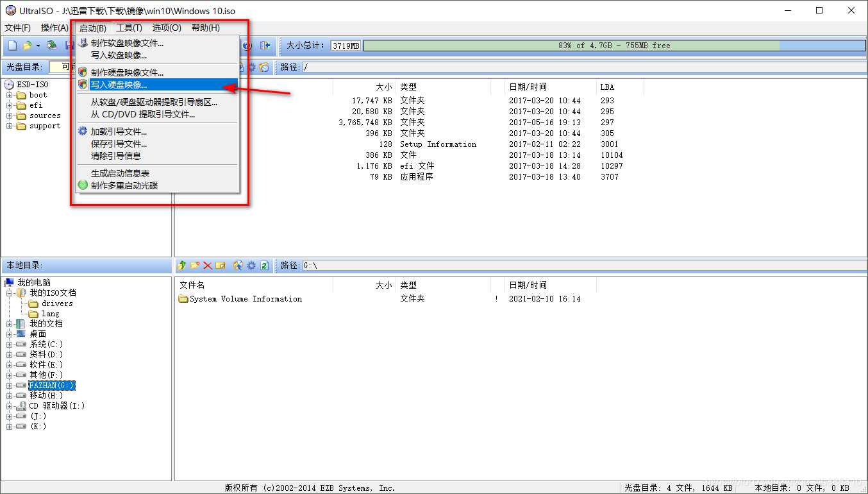Sort upper list by 日期/时间 column header

(551, 87)
